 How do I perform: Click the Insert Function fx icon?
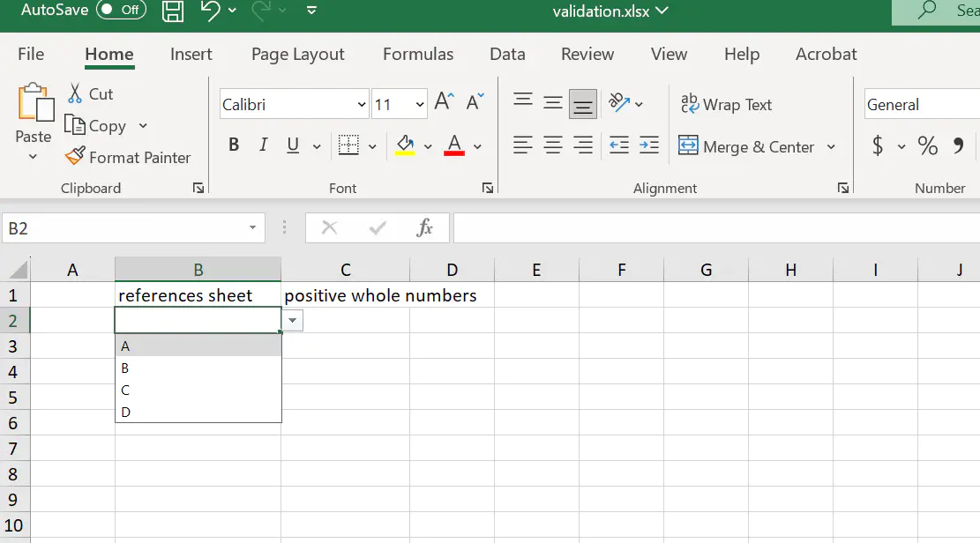click(424, 228)
